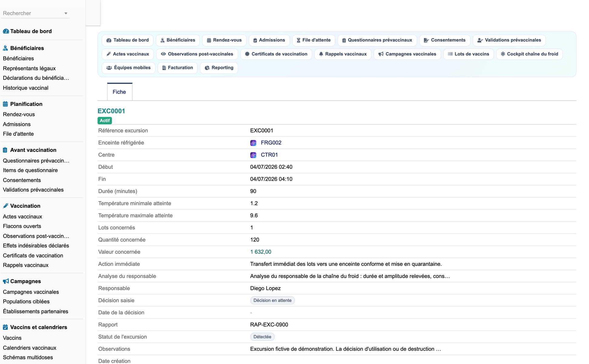Open the Consentements shortcut chip

(x=445, y=40)
